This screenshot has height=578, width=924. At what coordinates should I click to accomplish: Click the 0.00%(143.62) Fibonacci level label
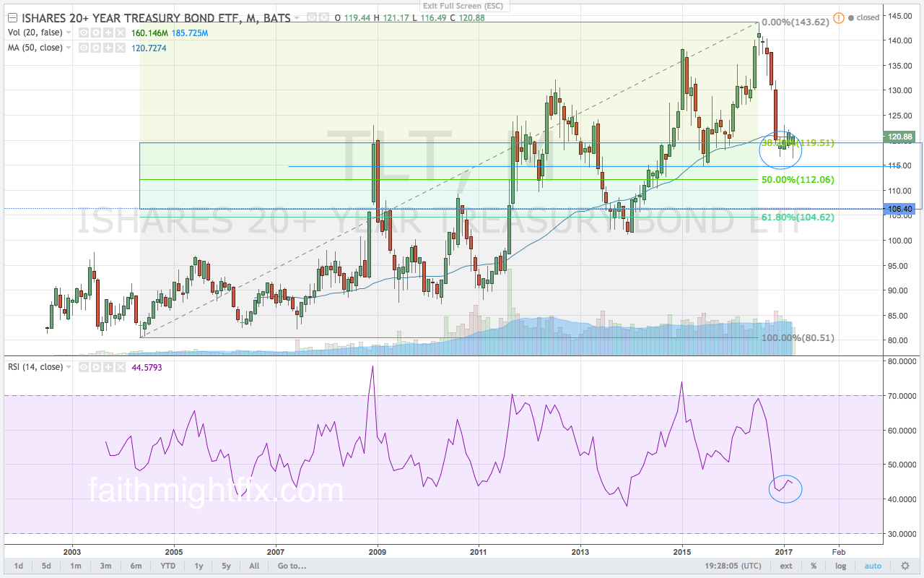[797, 22]
